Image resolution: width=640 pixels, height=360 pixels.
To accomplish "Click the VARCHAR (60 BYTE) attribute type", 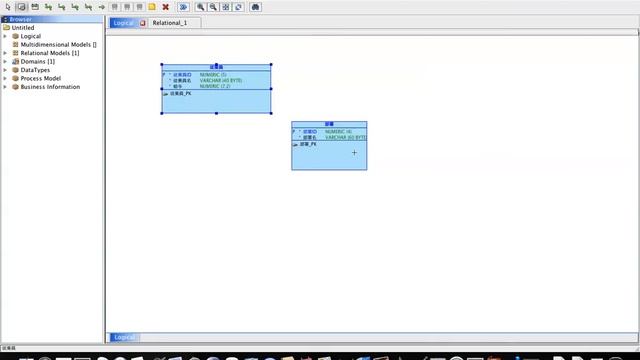I will tap(345, 138).
